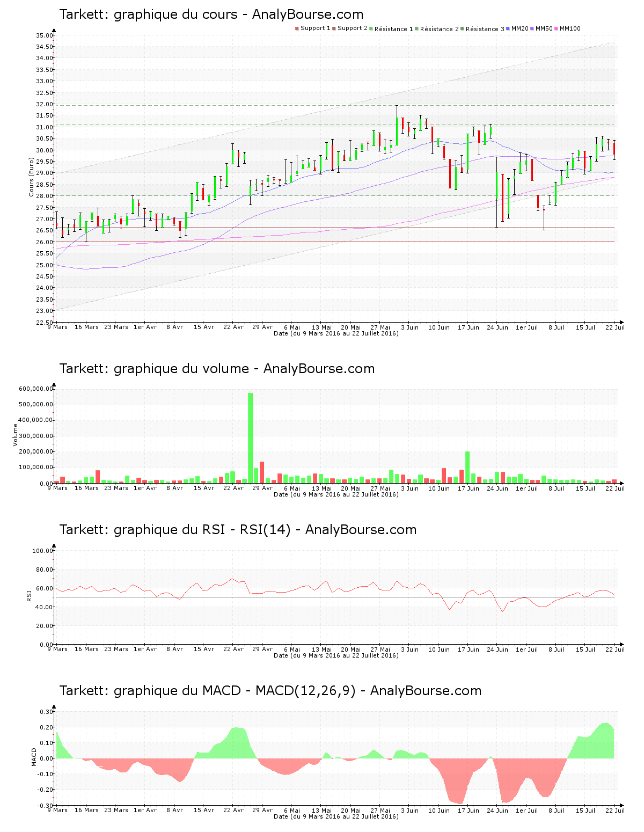
Task: Click the 32.00 value on the price axis
Action: pos(45,104)
